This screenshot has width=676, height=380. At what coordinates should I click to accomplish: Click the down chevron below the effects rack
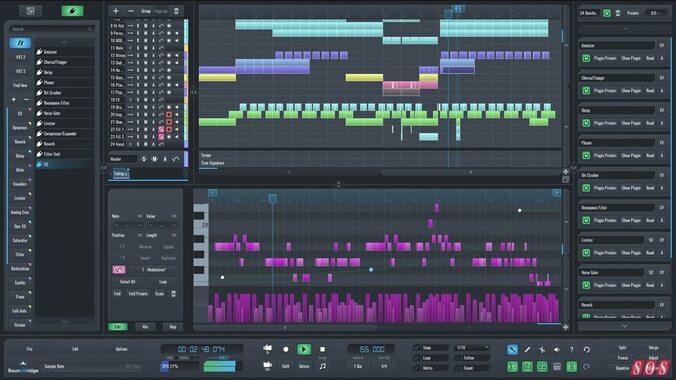point(625,326)
